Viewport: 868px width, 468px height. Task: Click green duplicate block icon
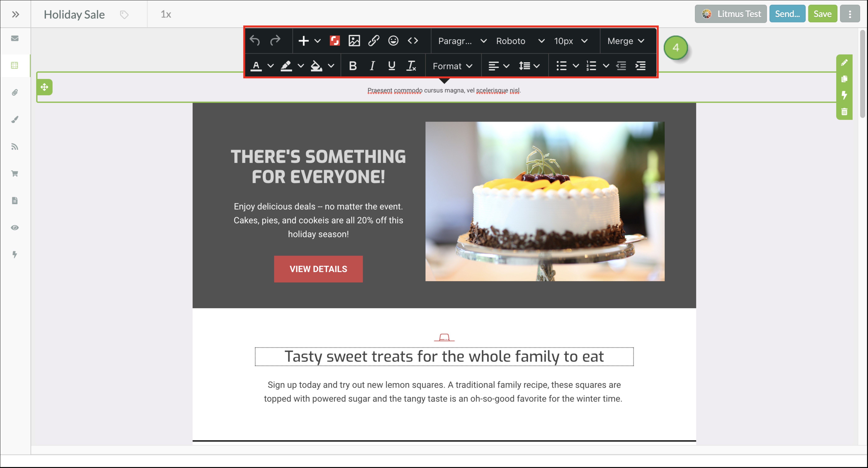click(844, 79)
